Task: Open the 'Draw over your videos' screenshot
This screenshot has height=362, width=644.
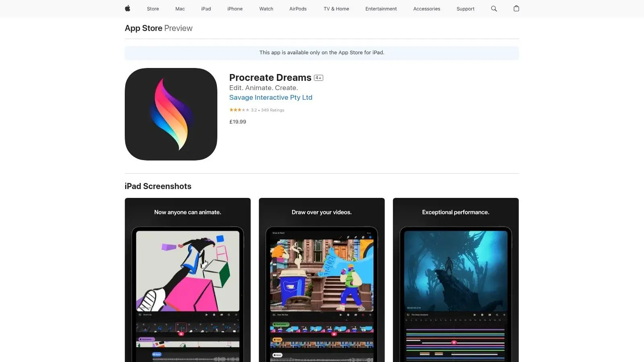Action: tap(322, 280)
